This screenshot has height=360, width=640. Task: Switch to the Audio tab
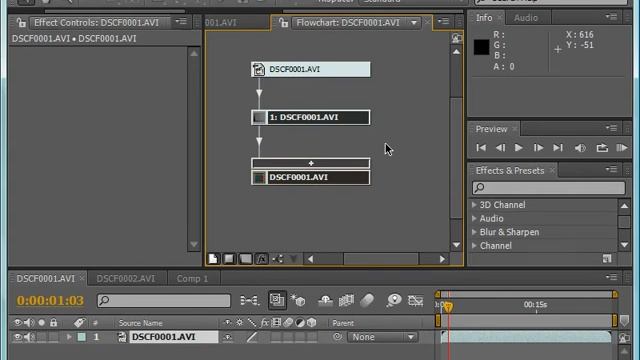point(526,18)
